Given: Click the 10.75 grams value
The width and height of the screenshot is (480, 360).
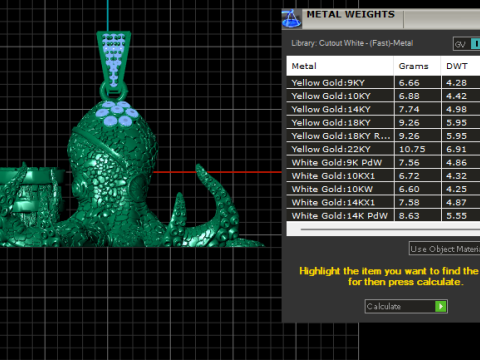Looking at the screenshot, I should 412,149.
